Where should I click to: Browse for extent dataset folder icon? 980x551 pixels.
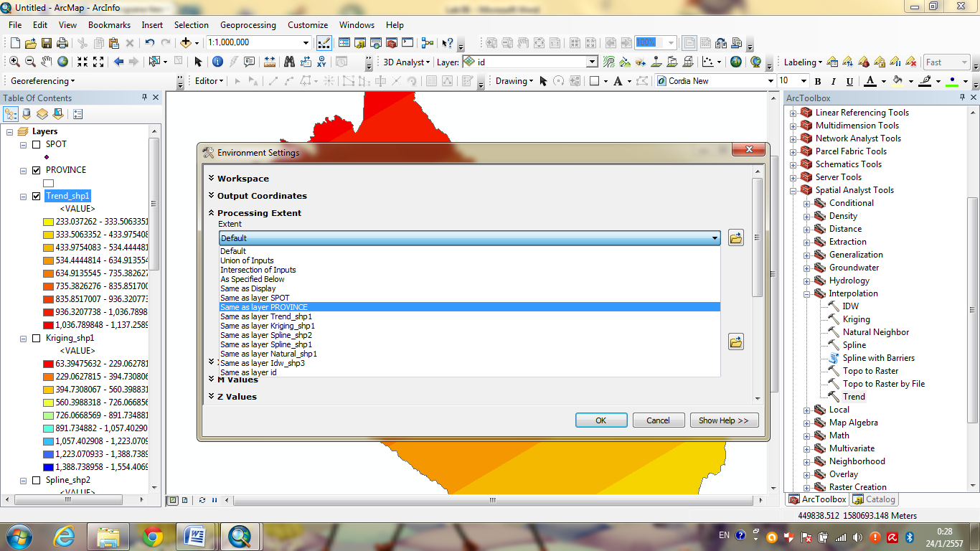coord(735,238)
